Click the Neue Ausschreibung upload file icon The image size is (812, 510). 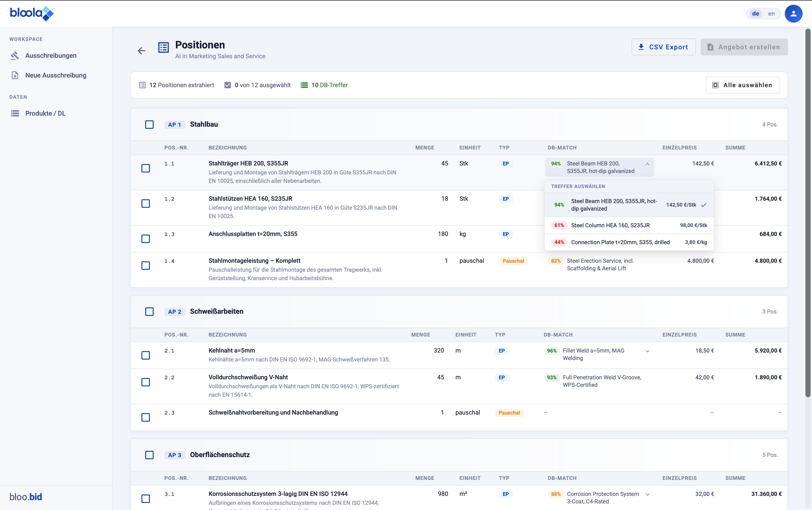pyautogui.click(x=15, y=75)
